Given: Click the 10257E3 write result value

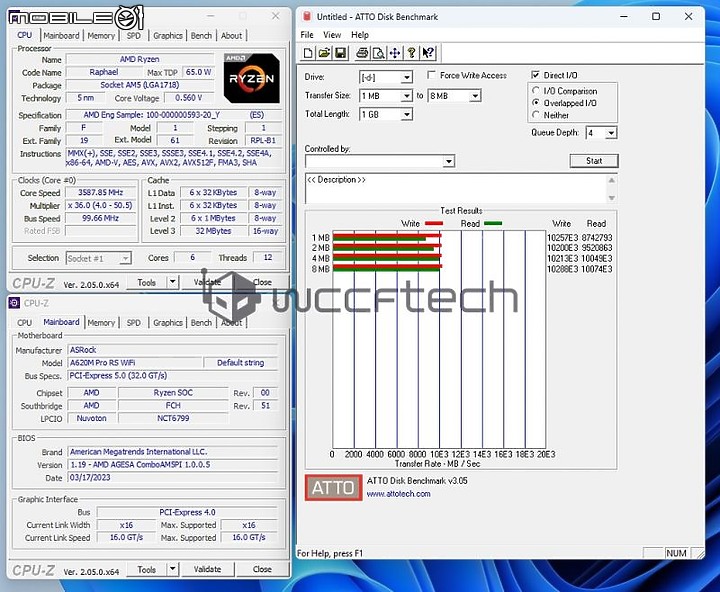Looking at the screenshot, I should click(x=562, y=238).
